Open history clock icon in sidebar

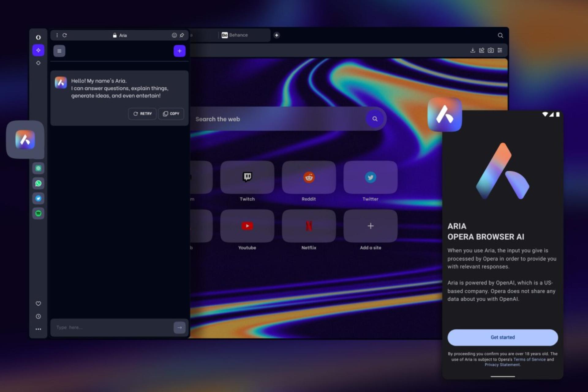[x=38, y=316]
